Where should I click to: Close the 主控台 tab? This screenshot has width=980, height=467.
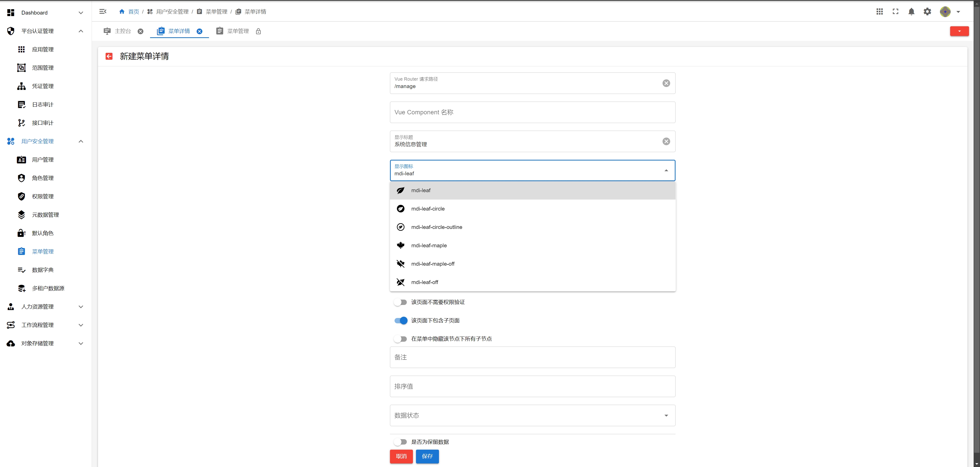click(140, 31)
